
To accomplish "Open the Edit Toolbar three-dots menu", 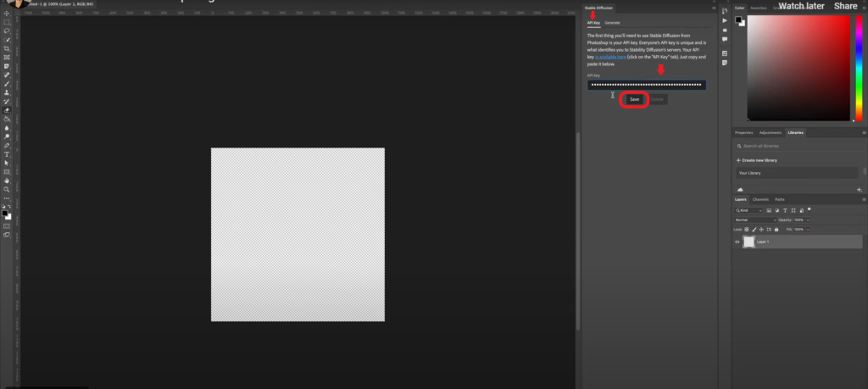I will point(7,198).
